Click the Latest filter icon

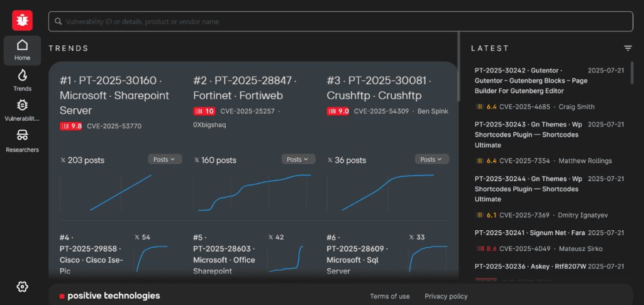(628, 48)
